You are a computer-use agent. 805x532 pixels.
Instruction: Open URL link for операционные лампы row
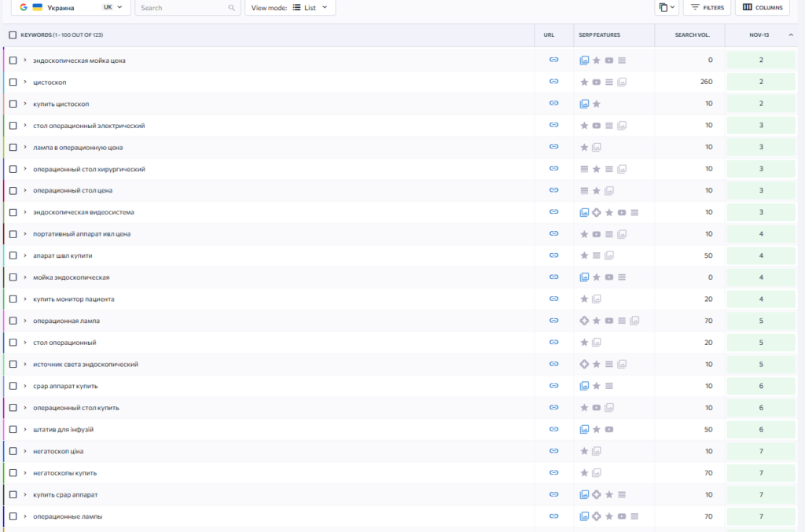[553, 516]
